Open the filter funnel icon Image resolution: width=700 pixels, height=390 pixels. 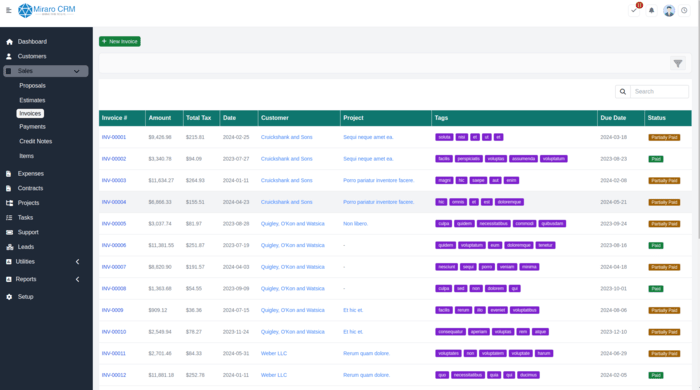678,64
